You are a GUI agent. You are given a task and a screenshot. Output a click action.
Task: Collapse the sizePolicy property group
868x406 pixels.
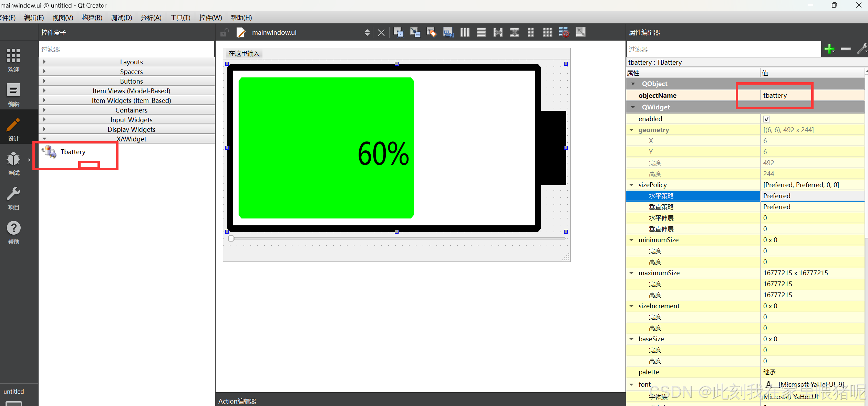(631, 185)
